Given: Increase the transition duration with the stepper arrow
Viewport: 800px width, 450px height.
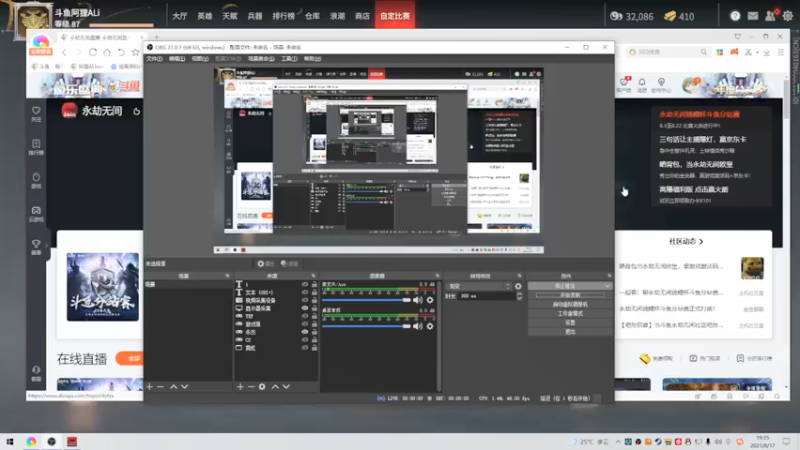Looking at the screenshot, I should (x=519, y=294).
